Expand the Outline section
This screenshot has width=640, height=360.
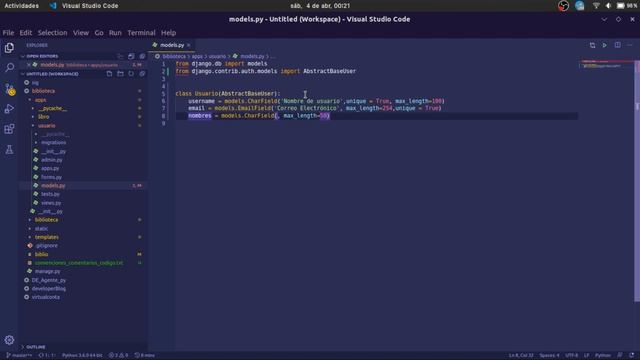[x=36, y=347]
